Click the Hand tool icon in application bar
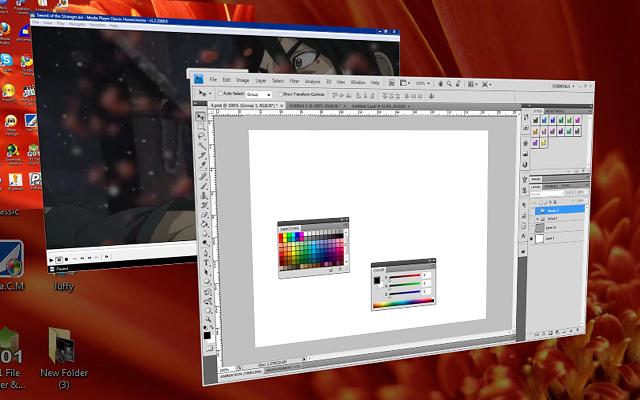Viewport: 640px width, 400px height. pos(441,84)
